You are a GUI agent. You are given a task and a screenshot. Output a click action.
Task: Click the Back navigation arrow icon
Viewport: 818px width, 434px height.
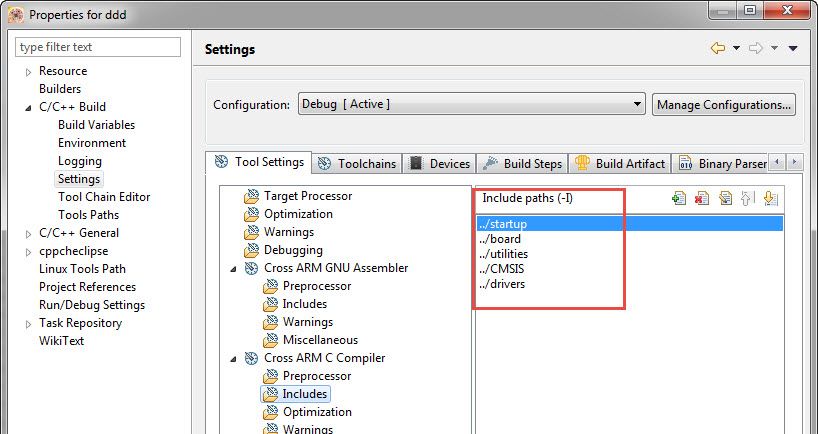717,48
